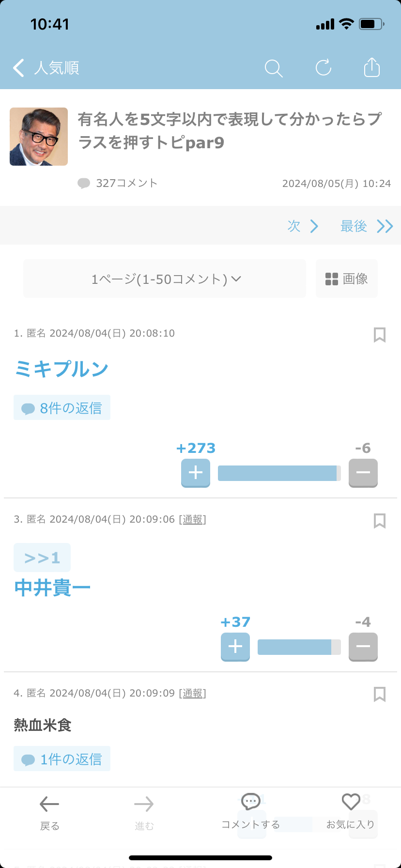The width and height of the screenshot is (401, 868).
Task: Refresh the thread with the reload icon
Action: pyautogui.click(x=324, y=68)
